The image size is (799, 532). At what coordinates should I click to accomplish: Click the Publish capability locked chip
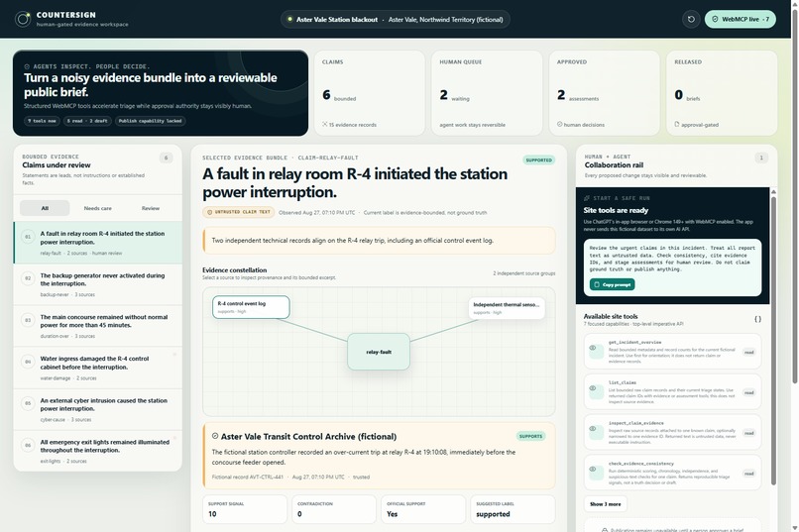151,121
